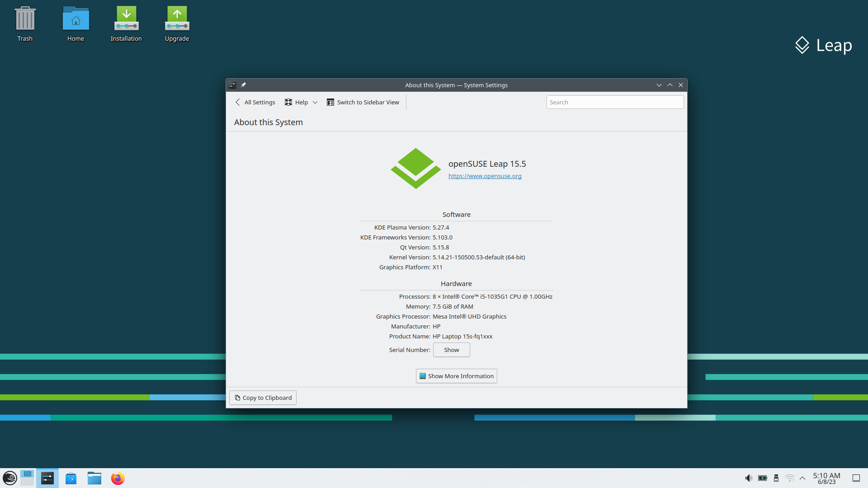
Task: Click the 7.5 GiB of RAM value
Action: pos(453,307)
